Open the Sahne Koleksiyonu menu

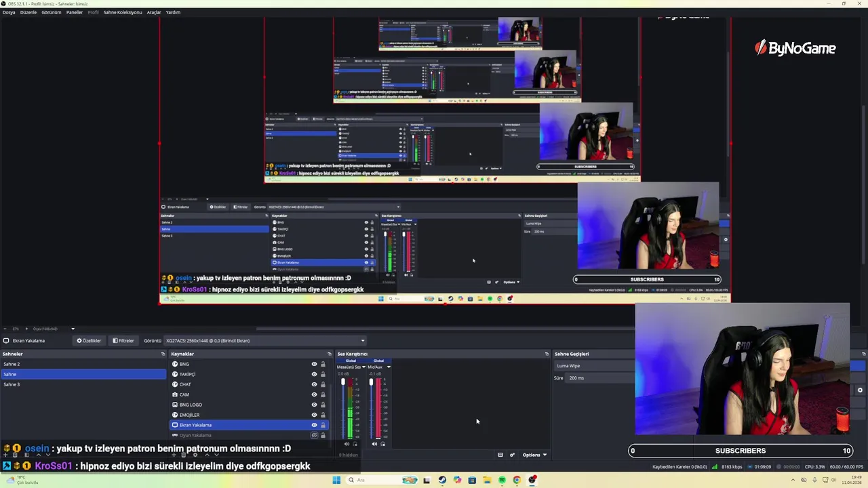pos(123,12)
